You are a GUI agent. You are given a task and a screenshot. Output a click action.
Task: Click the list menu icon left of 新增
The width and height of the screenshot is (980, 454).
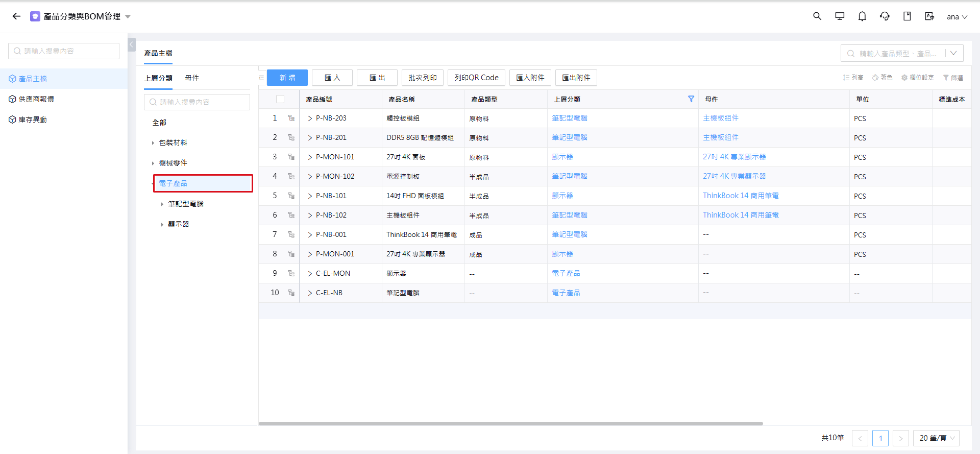(x=261, y=78)
